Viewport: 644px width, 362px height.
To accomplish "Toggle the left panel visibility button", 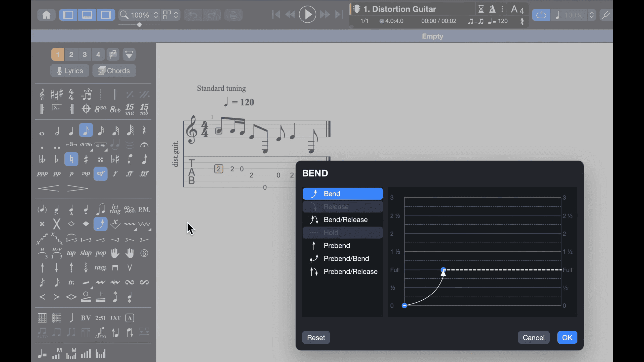I will (x=68, y=15).
